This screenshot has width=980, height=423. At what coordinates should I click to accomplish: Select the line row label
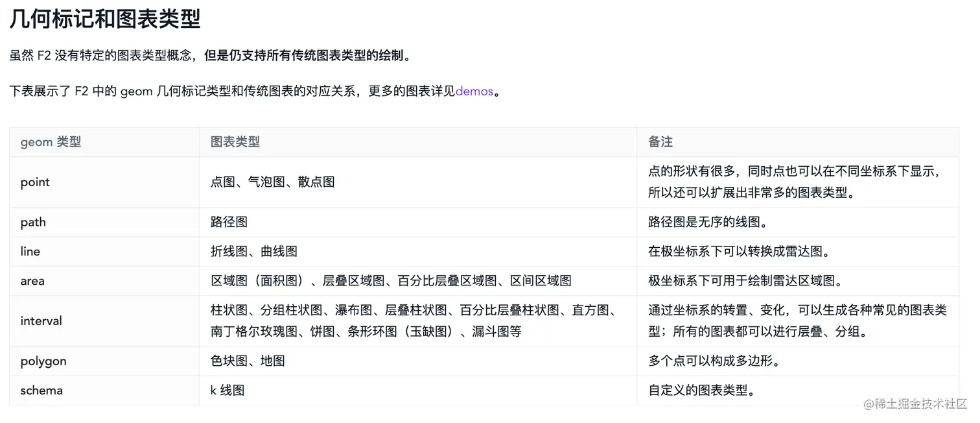tap(30, 251)
